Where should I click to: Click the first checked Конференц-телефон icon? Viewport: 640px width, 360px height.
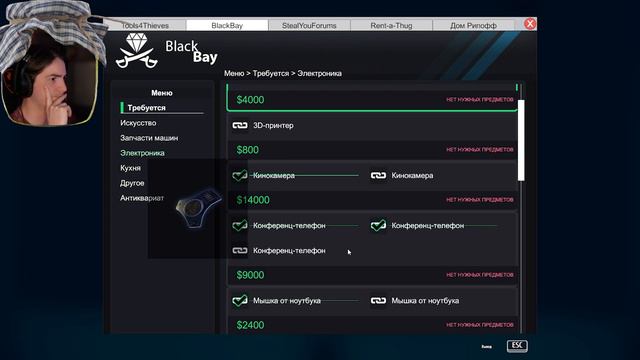click(x=240, y=225)
